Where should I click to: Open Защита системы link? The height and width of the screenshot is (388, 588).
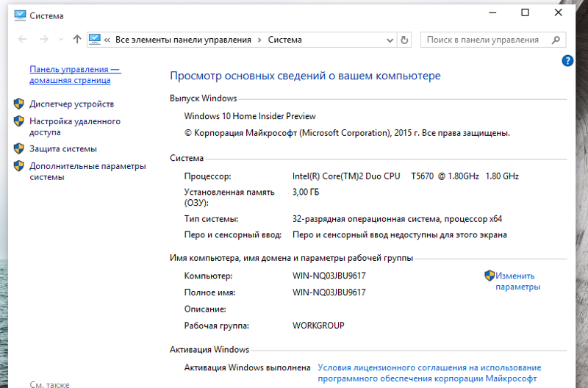click(63, 149)
